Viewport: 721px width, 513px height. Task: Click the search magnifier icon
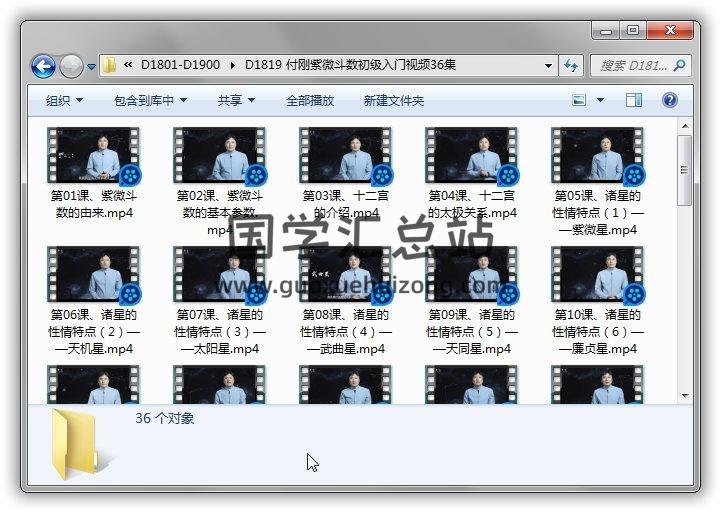[x=679, y=66]
